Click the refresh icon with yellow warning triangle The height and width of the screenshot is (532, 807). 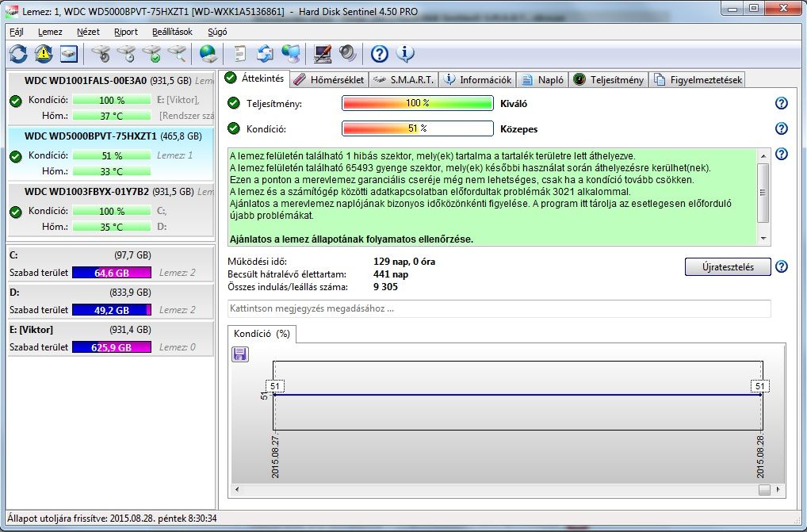point(44,53)
